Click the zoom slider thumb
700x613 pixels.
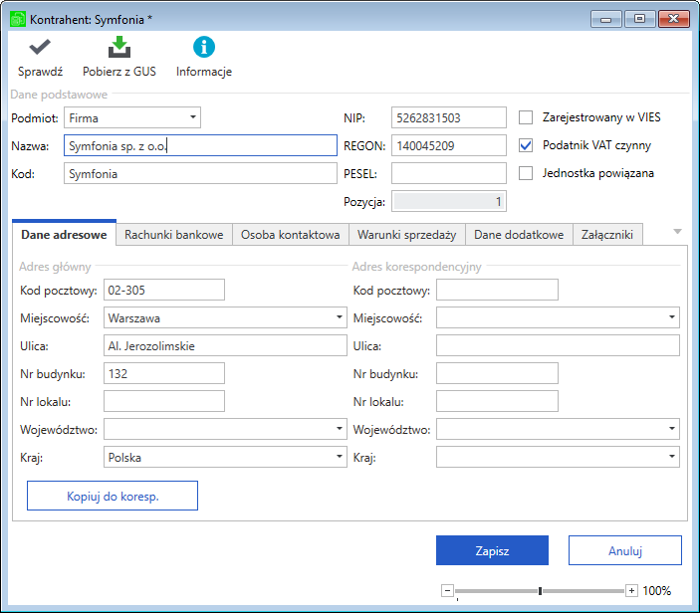pyautogui.click(x=540, y=591)
